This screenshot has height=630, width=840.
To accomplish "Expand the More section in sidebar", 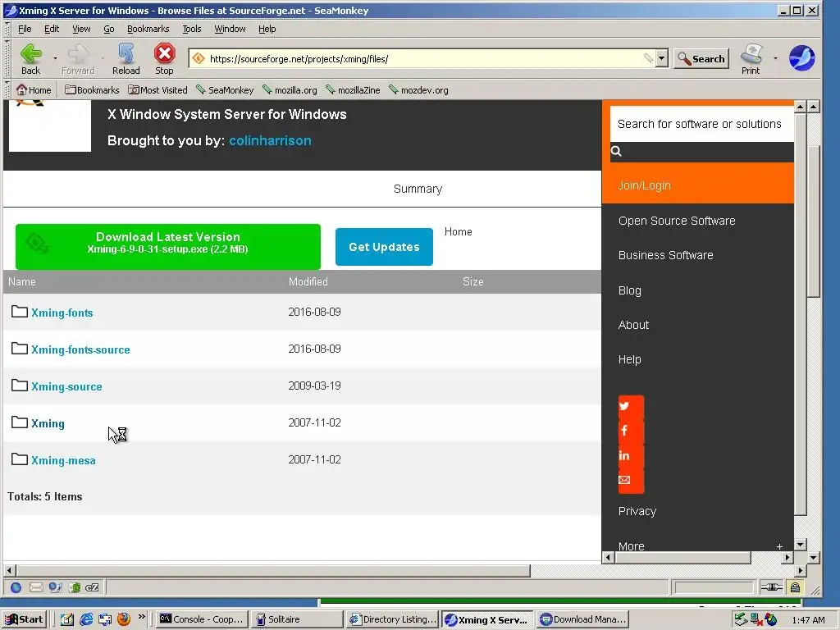I will click(779, 546).
